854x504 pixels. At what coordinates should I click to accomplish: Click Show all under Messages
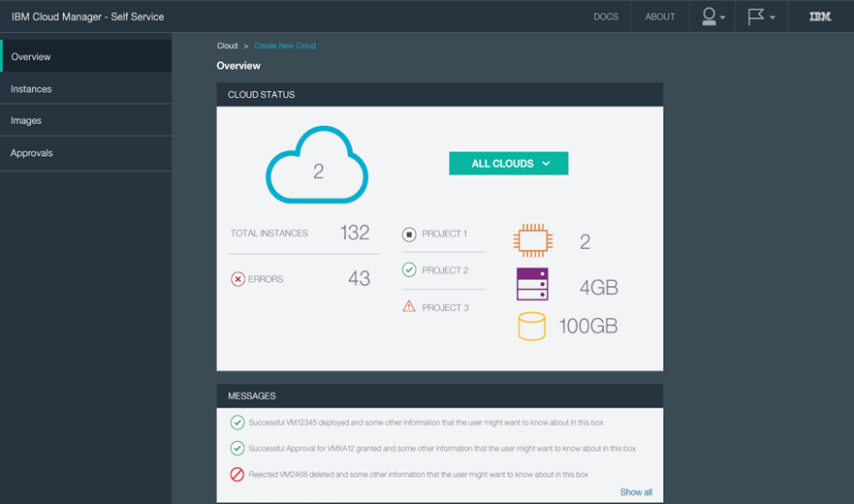pyautogui.click(x=636, y=492)
